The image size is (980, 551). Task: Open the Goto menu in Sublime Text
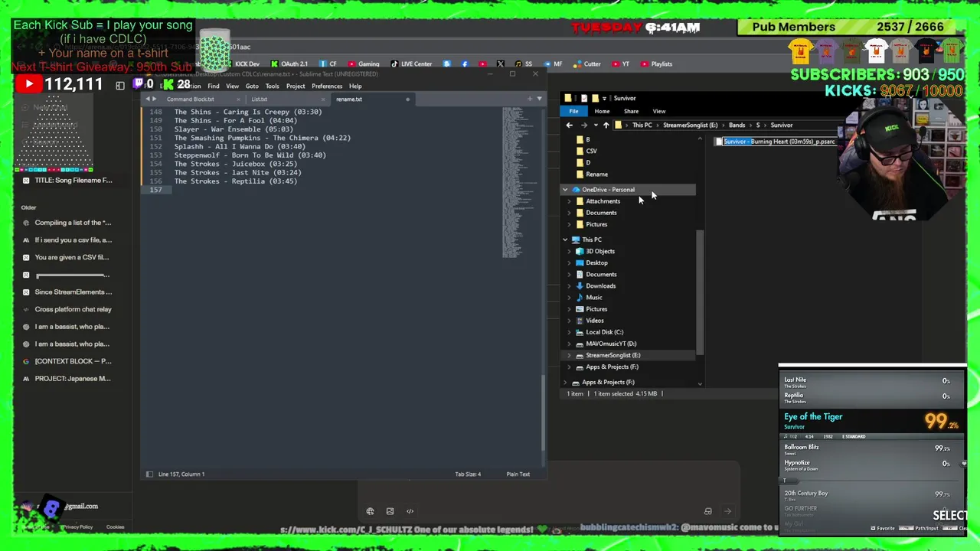point(252,86)
